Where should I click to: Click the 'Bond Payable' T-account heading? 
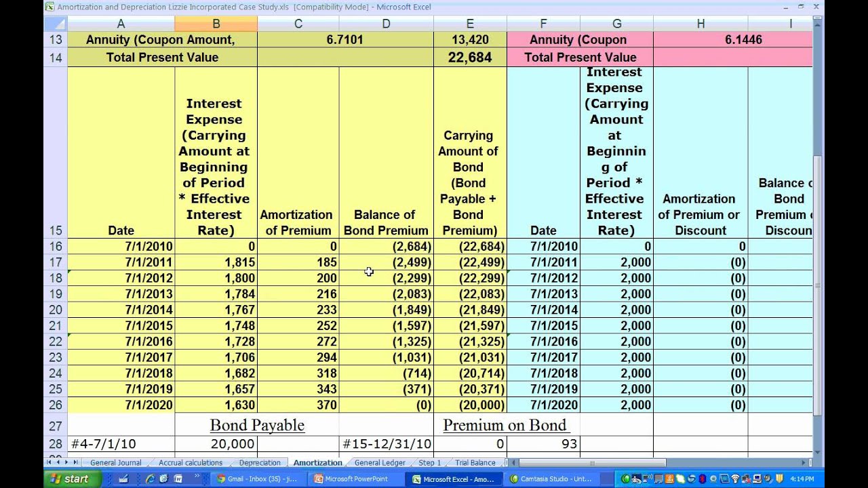click(x=257, y=425)
